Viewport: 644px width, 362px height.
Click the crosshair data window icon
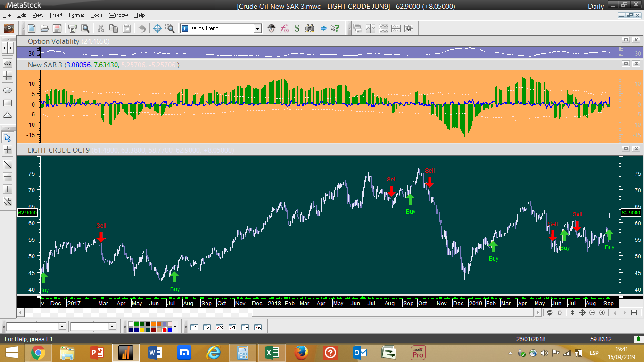click(x=158, y=28)
